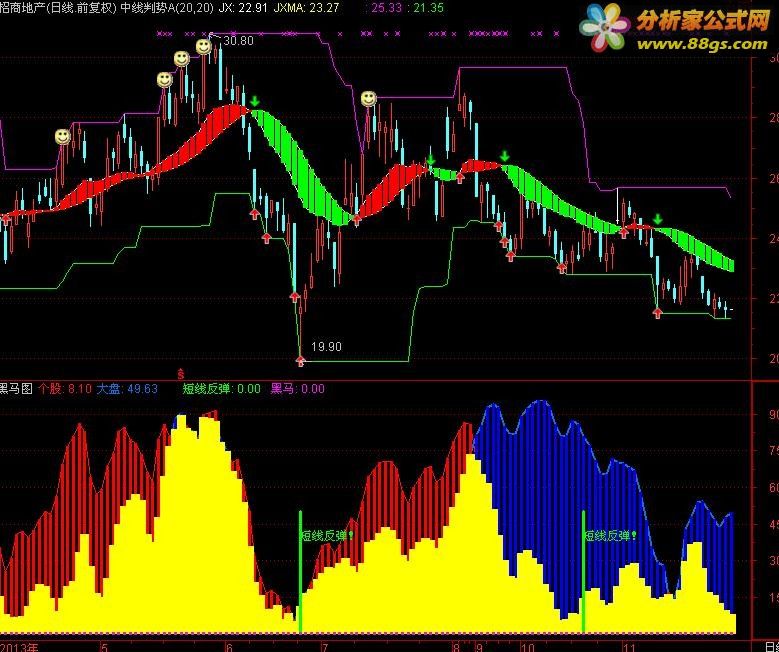Click the 黑马图 indicator title
The width and height of the screenshot is (779, 652).
[16, 389]
